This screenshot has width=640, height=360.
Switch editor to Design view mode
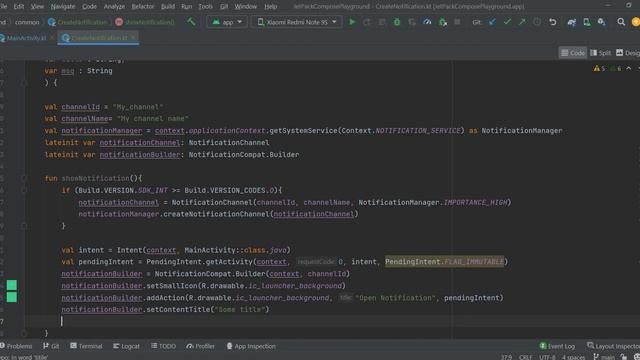click(x=628, y=53)
